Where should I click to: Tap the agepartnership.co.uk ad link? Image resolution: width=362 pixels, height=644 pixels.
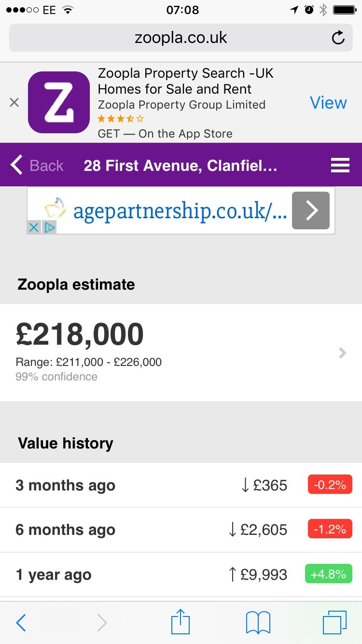pyautogui.click(x=180, y=211)
